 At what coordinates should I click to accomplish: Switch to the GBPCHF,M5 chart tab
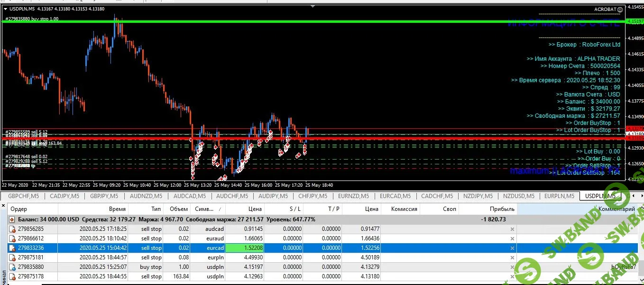[23, 196]
